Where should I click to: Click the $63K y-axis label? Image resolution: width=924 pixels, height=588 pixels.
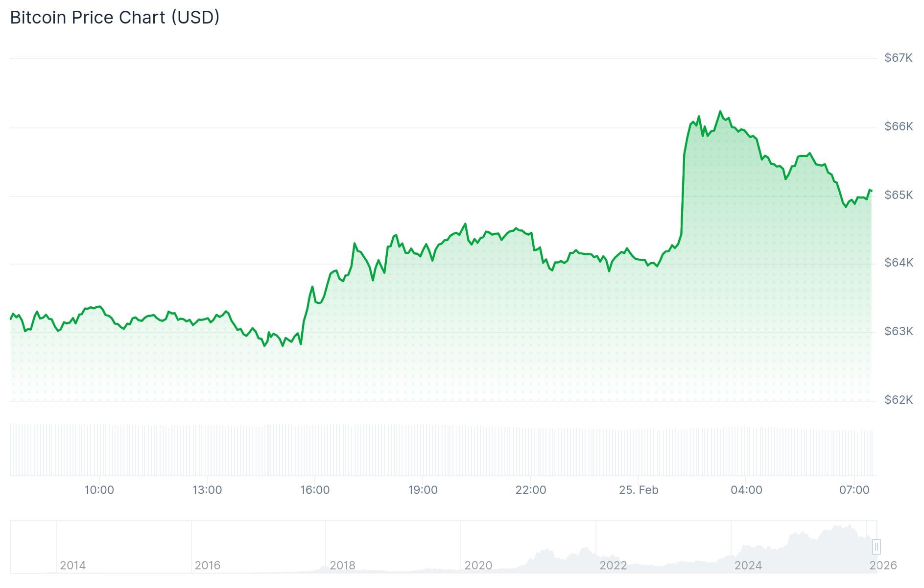point(898,331)
